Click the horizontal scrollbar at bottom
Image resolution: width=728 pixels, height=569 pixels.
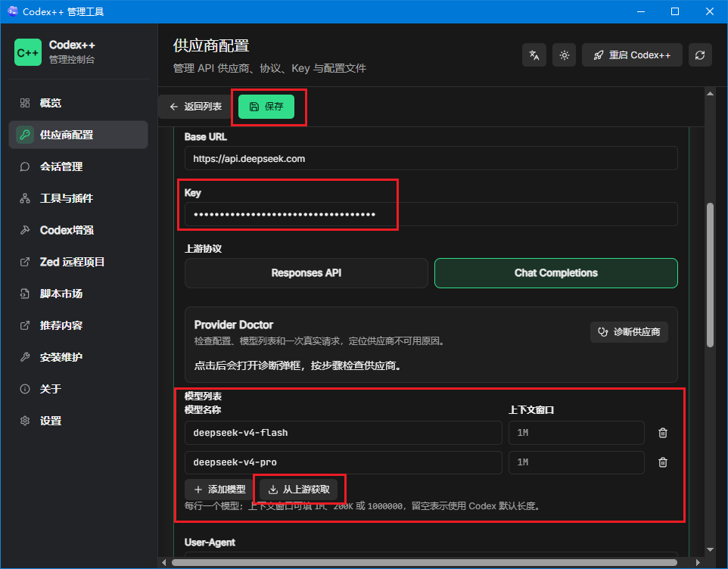pyautogui.click(x=425, y=562)
